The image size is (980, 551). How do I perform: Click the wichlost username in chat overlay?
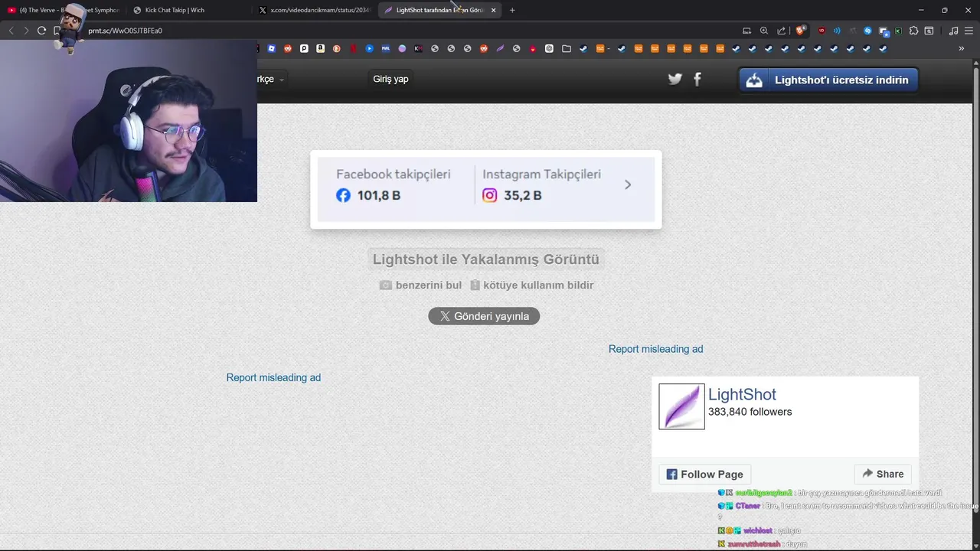point(758,530)
